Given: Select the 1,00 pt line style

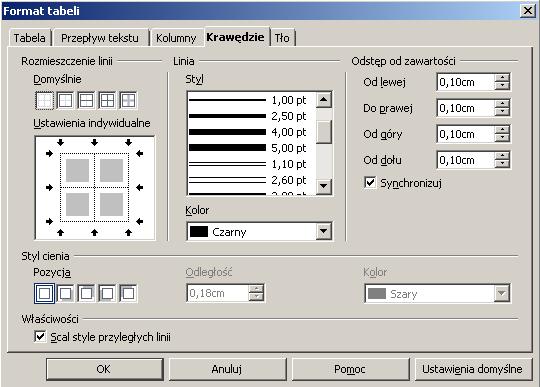Looking at the screenshot, I should (251, 100).
